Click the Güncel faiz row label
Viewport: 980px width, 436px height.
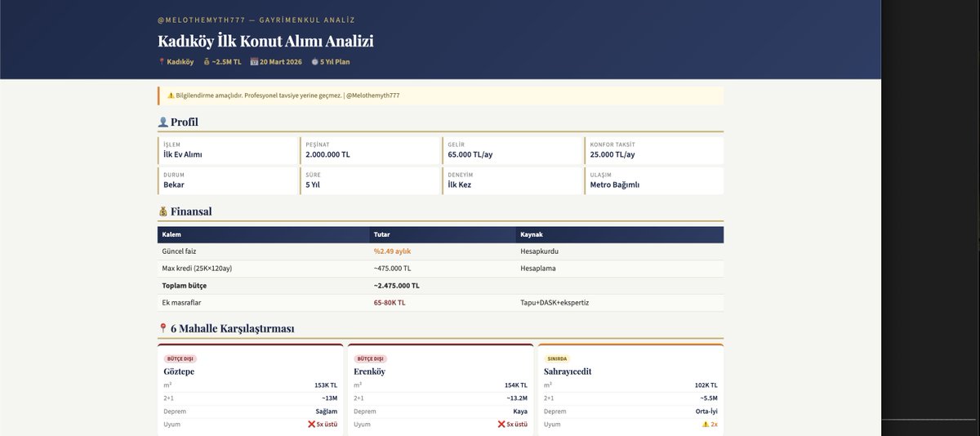pyautogui.click(x=179, y=251)
